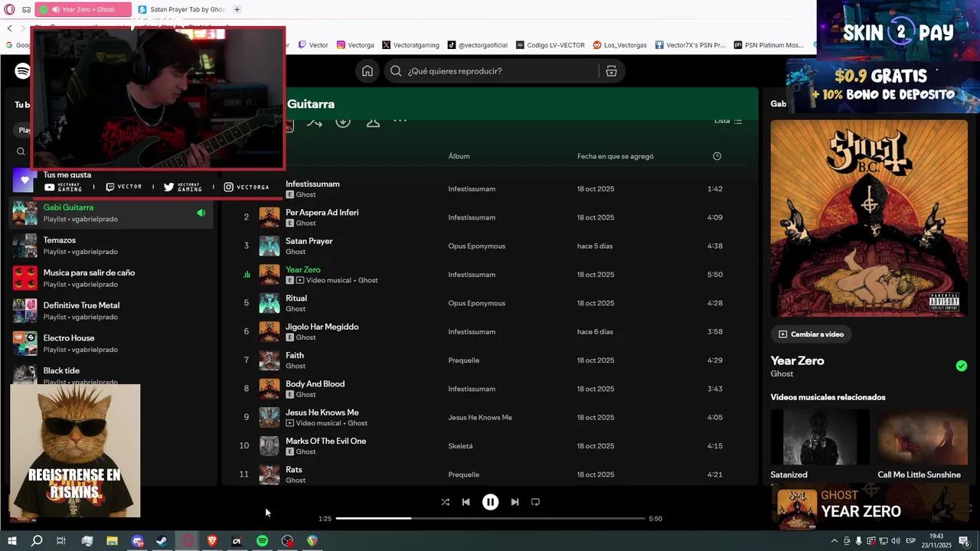
Task: Select the Year Zero • Ghost browser tab
Action: (x=83, y=9)
